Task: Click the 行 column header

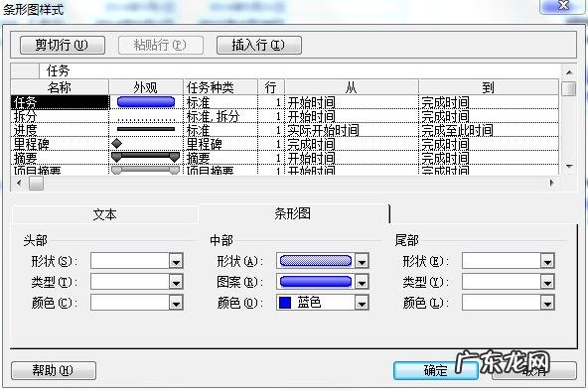Action: tap(271, 87)
